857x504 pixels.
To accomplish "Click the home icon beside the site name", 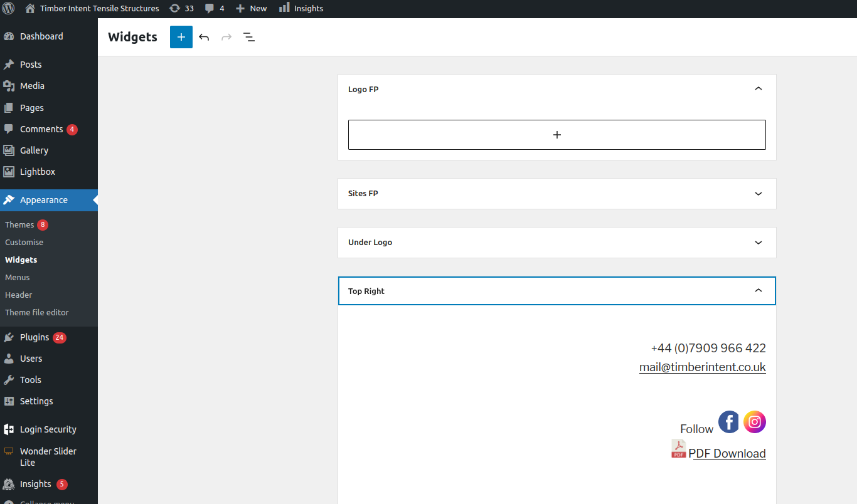I will coord(30,8).
